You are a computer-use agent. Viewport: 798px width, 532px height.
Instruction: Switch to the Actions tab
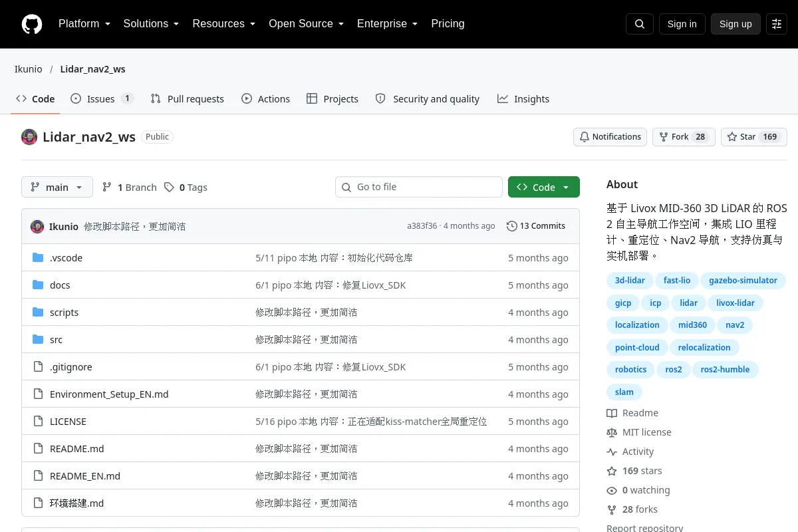[x=265, y=98]
